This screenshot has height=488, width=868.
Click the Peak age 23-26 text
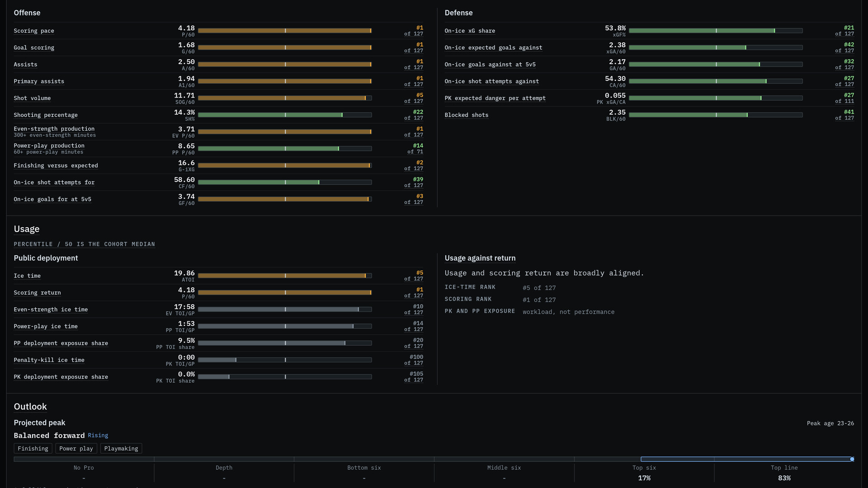[830, 423]
